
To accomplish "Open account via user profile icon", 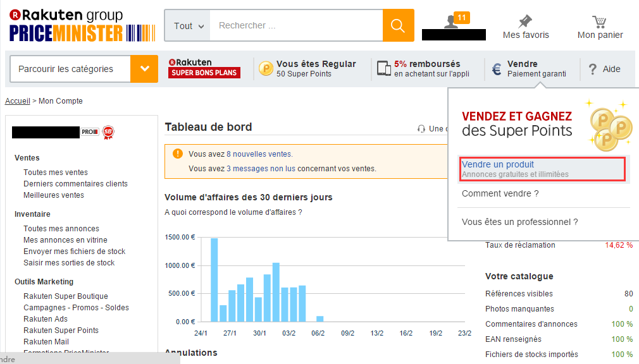I will click(x=451, y=21).
